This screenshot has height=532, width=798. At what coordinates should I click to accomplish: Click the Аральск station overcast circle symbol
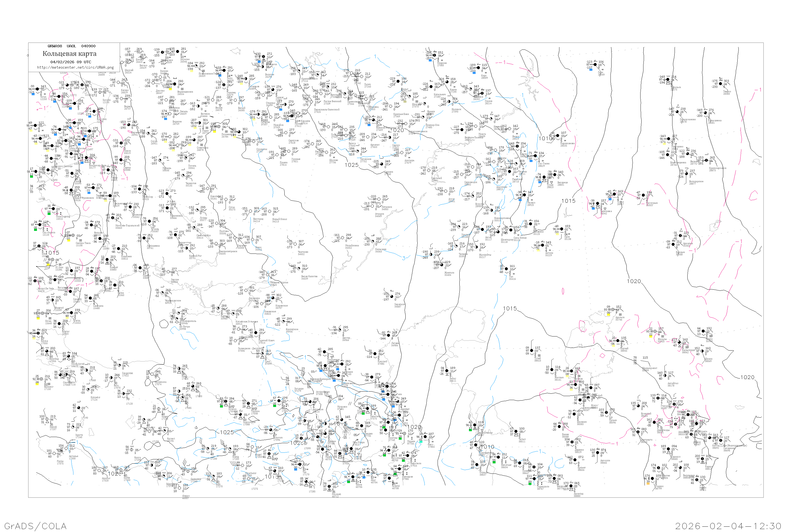click(612, 310)
